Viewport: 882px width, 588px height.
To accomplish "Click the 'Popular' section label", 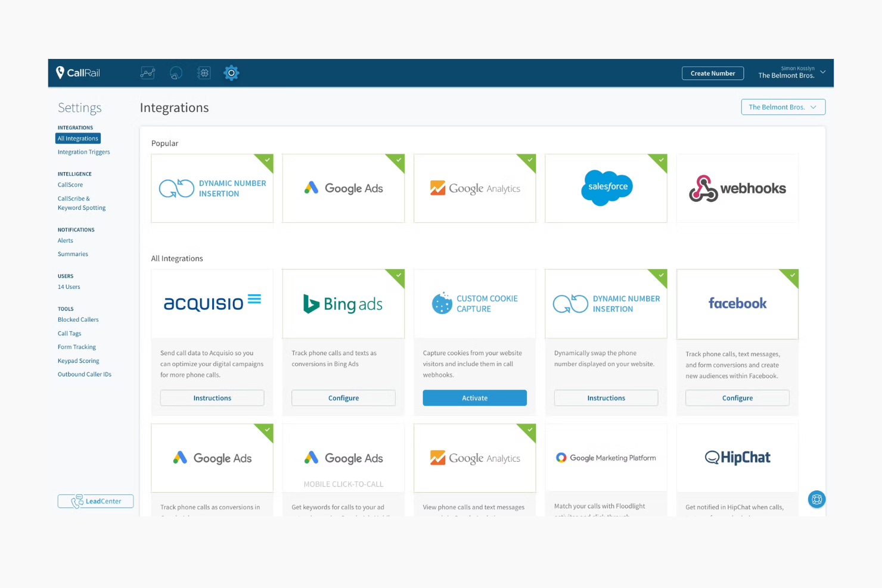I will coord(164,143).
